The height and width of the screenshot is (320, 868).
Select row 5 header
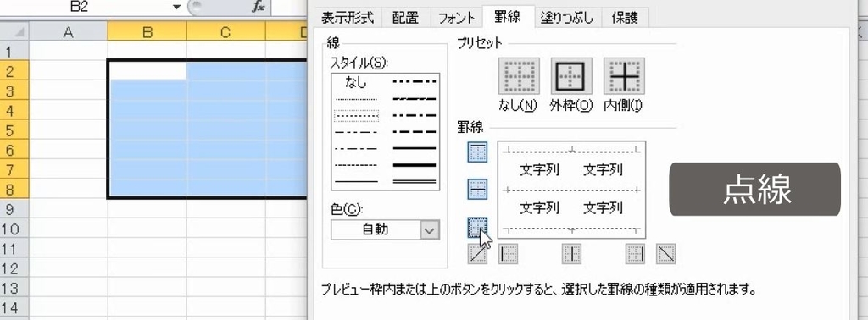[x=14, y=130]
